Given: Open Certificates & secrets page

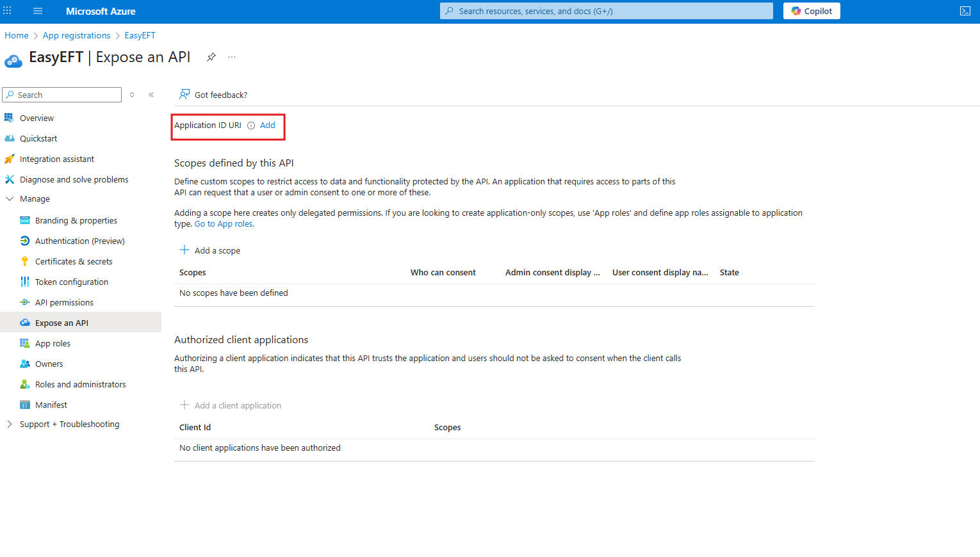Looking at the screenshot, I should (74, 262).
